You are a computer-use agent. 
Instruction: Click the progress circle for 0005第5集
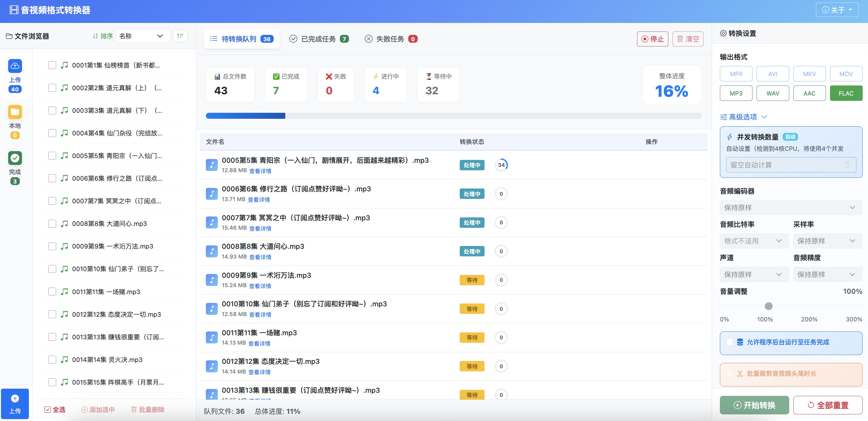[501, 165]
